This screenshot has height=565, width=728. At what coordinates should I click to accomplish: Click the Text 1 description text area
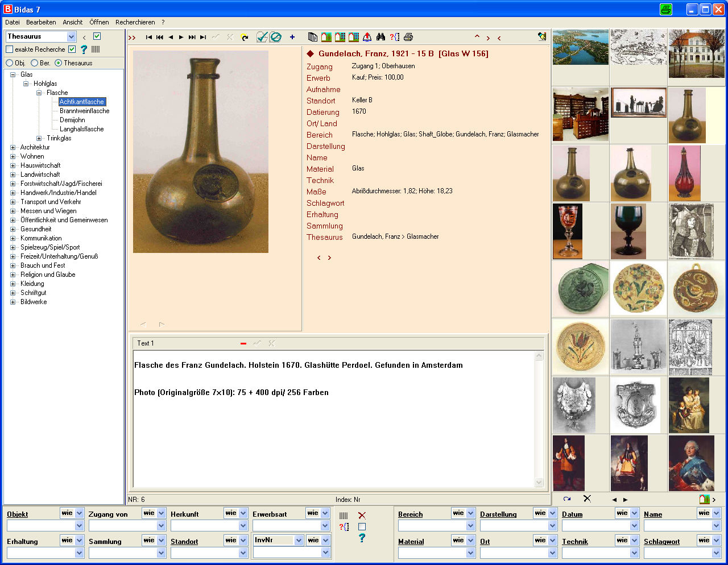pos(334,418)
